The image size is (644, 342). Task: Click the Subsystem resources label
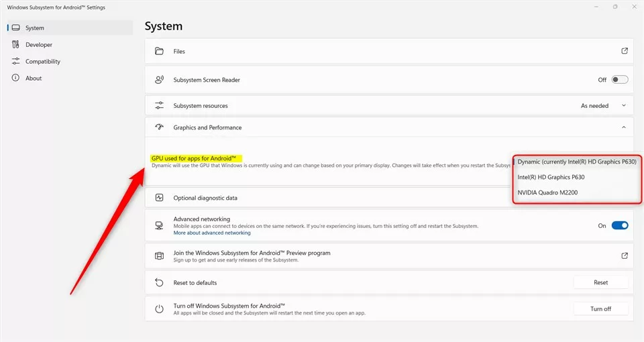(x=201, y=105)
